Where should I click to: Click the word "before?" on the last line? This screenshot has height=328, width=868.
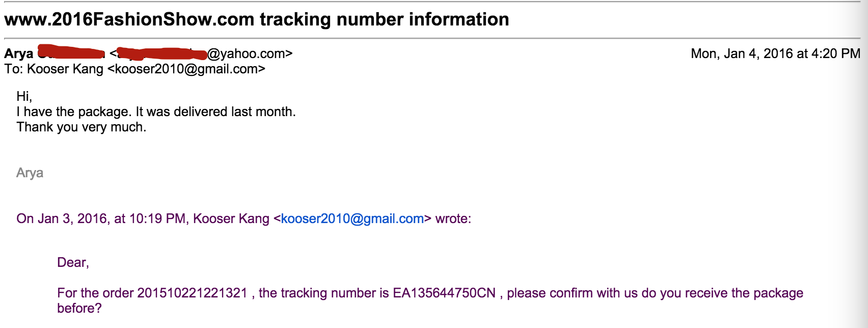pos(79,308)
